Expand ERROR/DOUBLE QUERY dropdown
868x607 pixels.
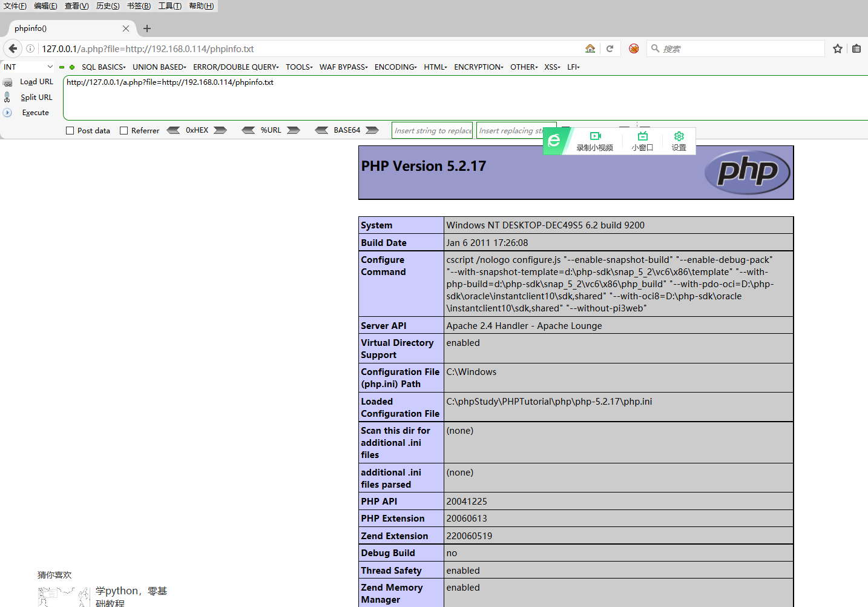(236, 67)
